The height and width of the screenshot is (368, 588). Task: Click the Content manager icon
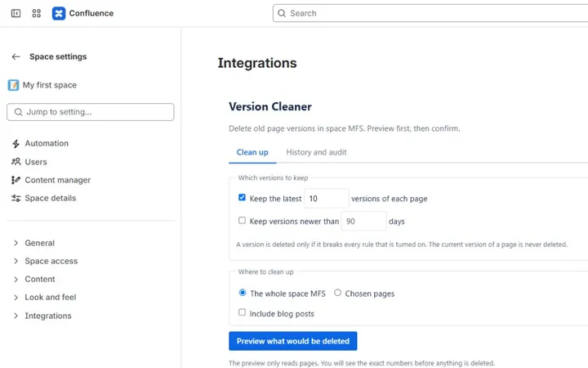(x=16, y=180)
